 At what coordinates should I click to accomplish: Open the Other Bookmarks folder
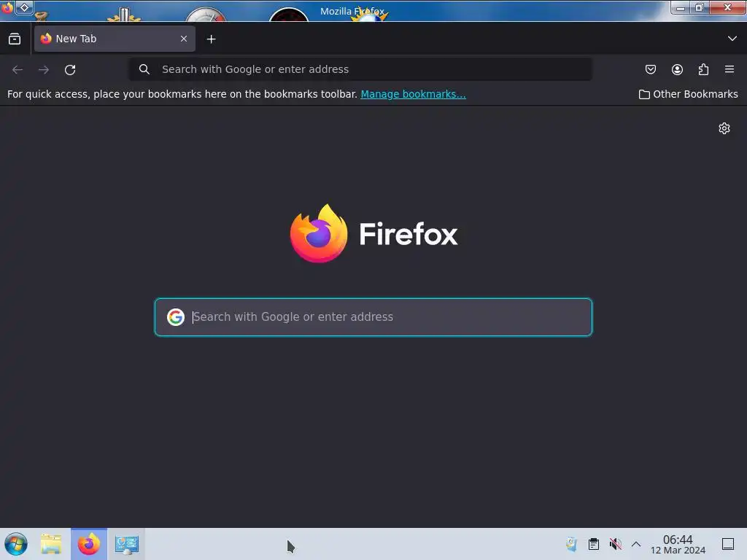tap(688, 94)
